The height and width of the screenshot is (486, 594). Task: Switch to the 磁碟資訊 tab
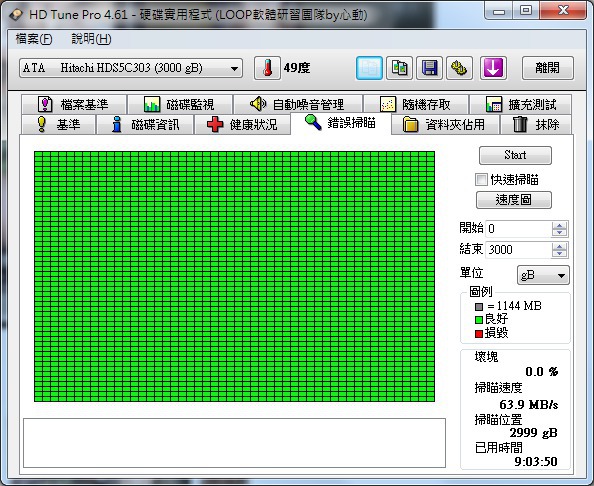point(145,125)
